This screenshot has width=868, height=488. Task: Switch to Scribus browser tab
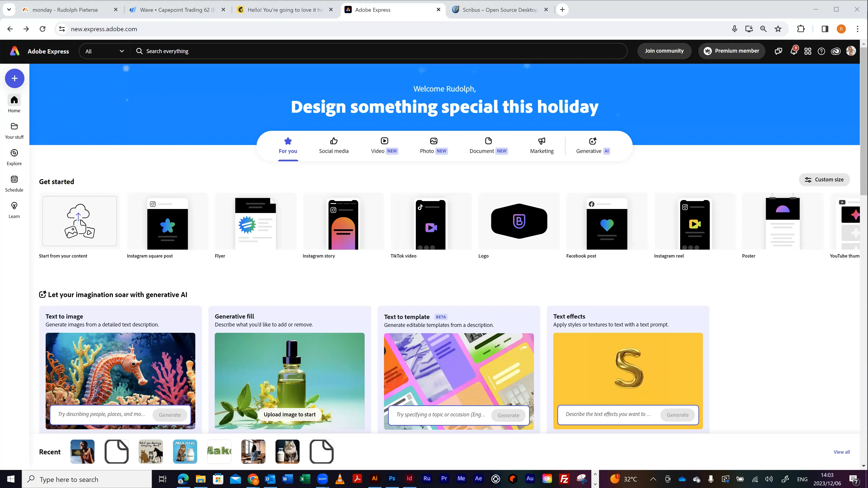500,10
